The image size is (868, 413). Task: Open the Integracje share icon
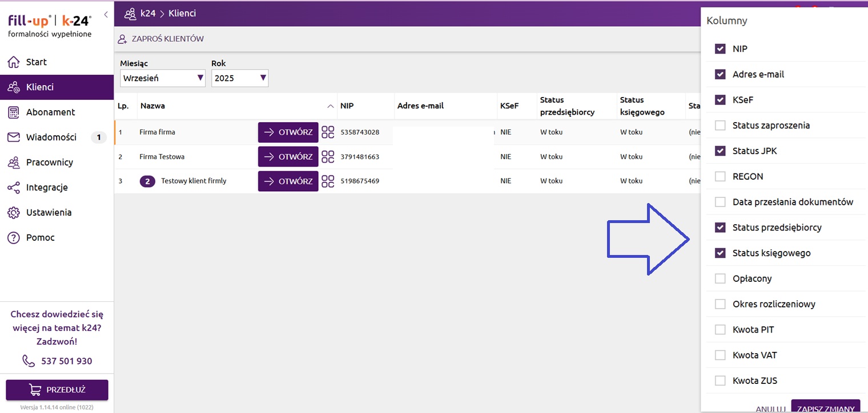point(14,188)
